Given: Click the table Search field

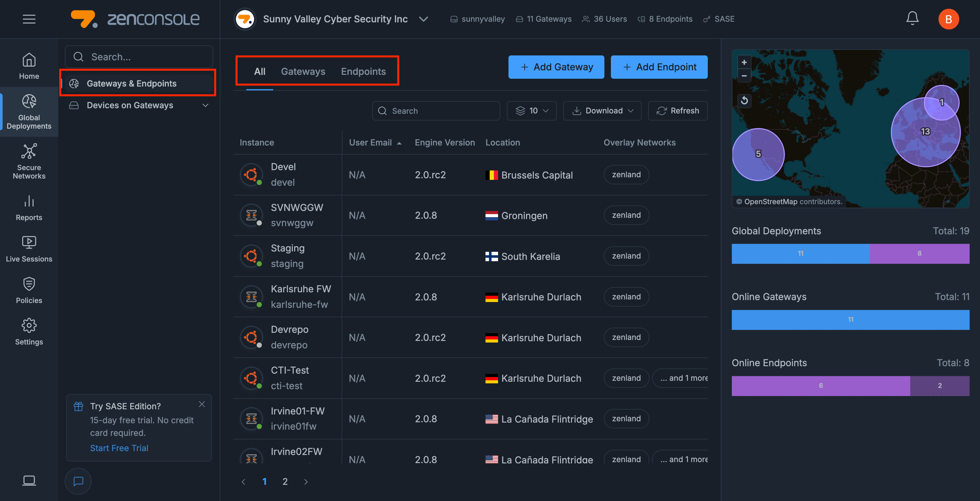Looking at the screenshot, I should click(436, 111).
